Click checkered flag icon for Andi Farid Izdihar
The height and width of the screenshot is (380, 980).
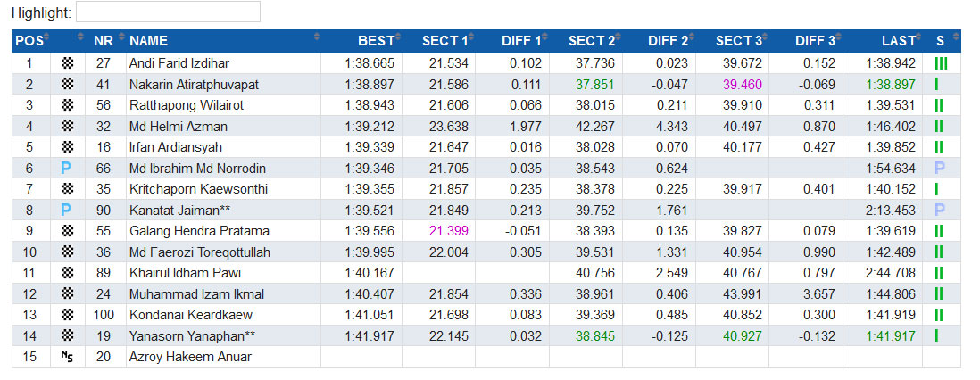(x=68, y=63)
